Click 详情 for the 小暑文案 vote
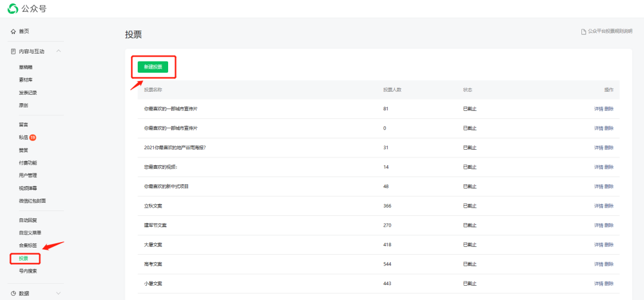 (x=598, y=283)
